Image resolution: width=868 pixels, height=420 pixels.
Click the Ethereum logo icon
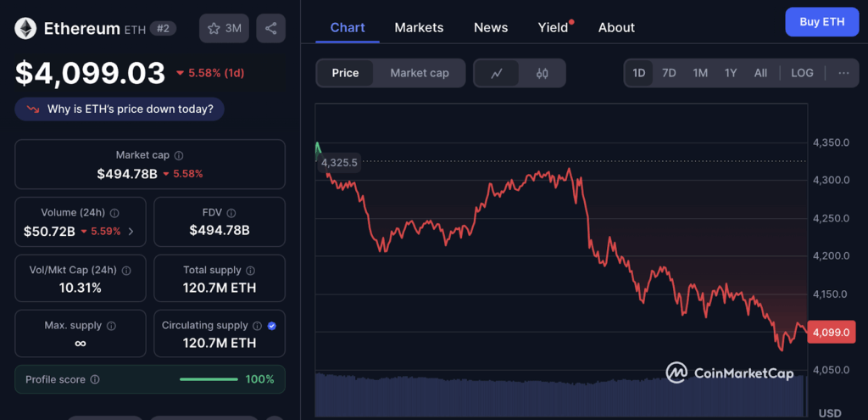[25, 28]
